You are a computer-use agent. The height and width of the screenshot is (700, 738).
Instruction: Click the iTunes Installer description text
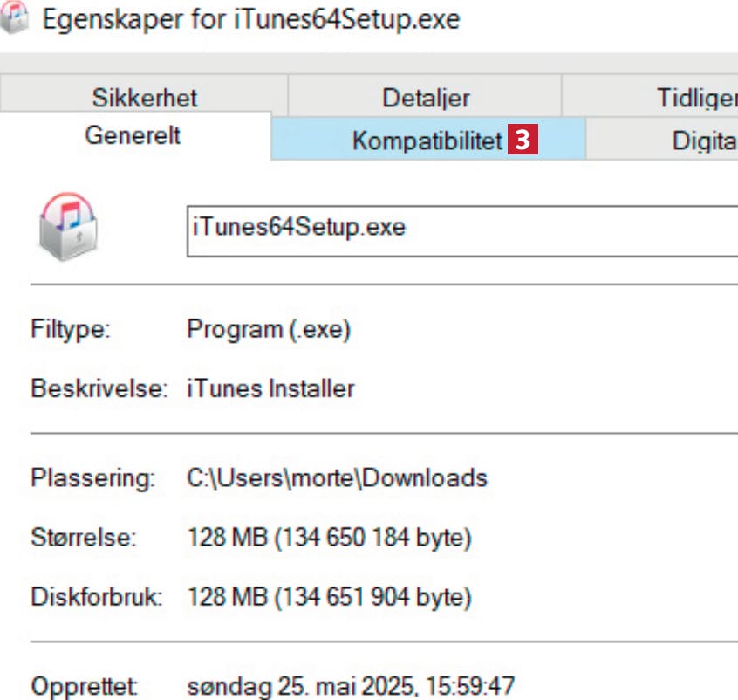[x=270, y=388]
